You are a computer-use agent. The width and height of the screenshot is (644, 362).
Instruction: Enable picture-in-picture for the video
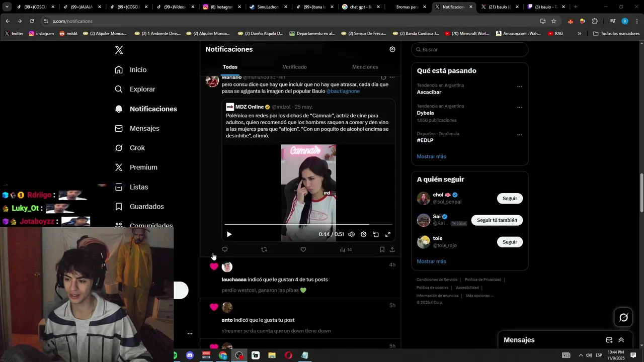tap(376, 234)
